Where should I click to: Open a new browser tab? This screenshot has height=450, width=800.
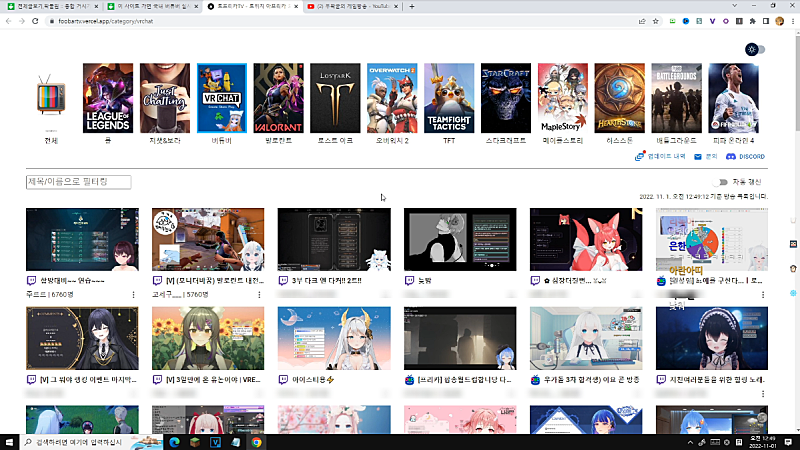coord(412,6)
